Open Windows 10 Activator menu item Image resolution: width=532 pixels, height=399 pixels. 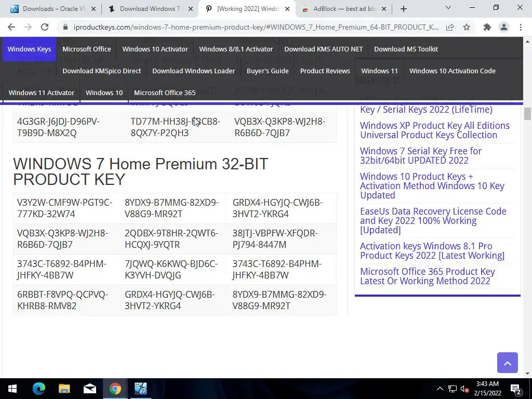(x=155, y=49)
